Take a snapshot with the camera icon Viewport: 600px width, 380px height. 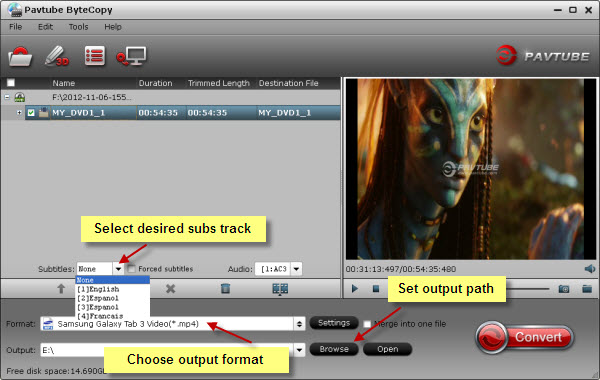pyautogui.click(x=564, y=289)
